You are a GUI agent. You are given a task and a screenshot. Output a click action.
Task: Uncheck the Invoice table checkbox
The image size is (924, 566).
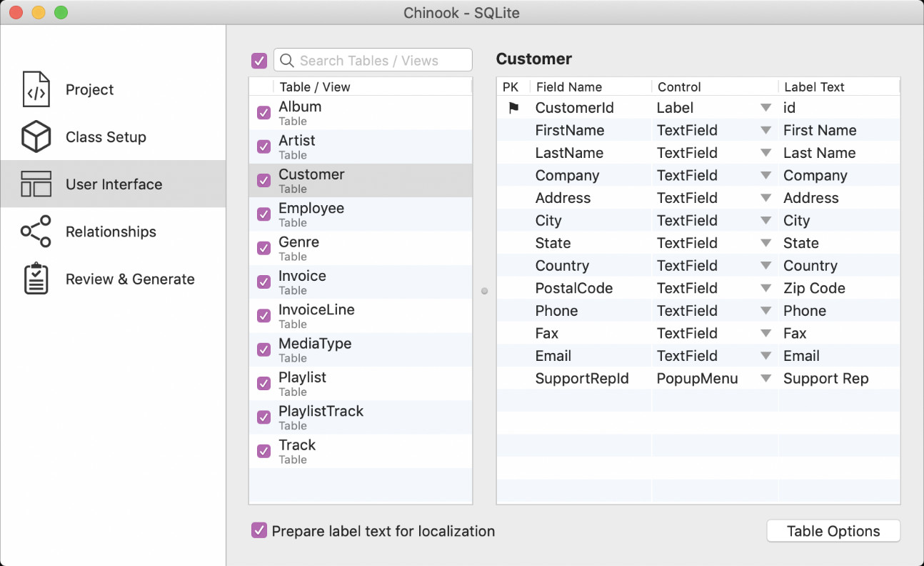[264, 282]
